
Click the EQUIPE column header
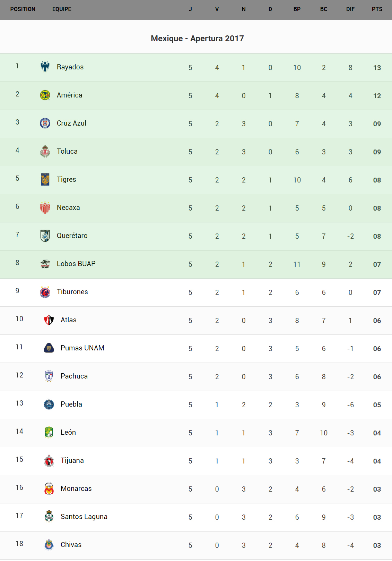62,9
